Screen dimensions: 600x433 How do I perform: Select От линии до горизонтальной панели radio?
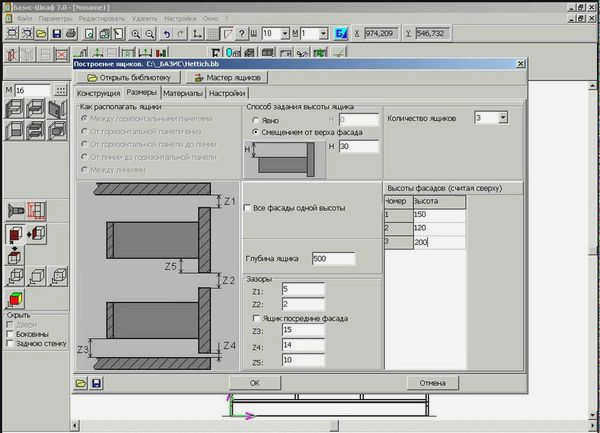(85, 157)
